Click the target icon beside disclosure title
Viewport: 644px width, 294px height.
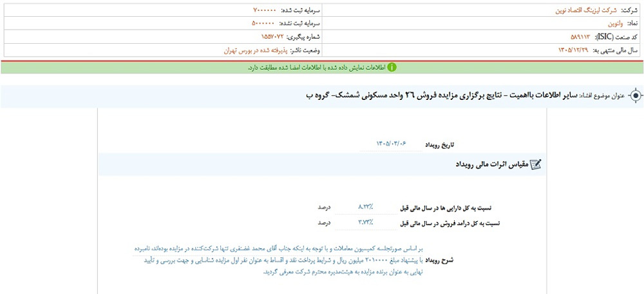(636, 95)
